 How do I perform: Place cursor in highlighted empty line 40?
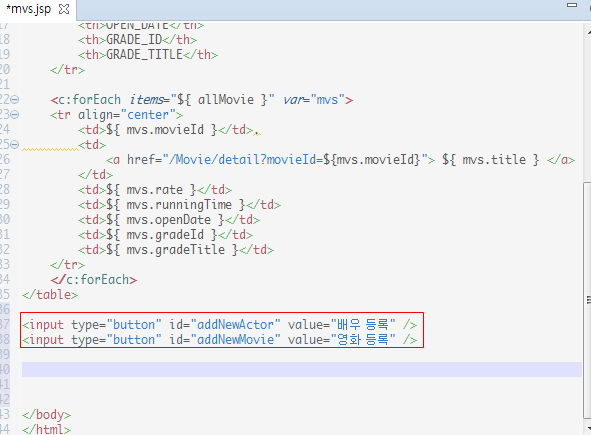tap(302, 369)
